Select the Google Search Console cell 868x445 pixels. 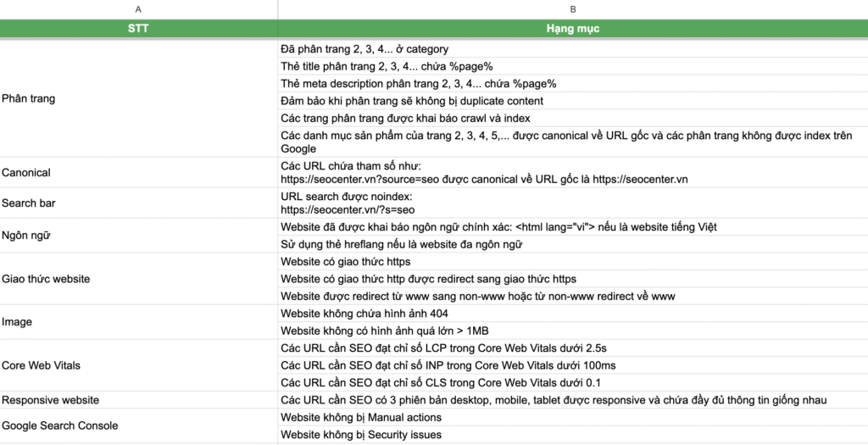coord(138,426)
